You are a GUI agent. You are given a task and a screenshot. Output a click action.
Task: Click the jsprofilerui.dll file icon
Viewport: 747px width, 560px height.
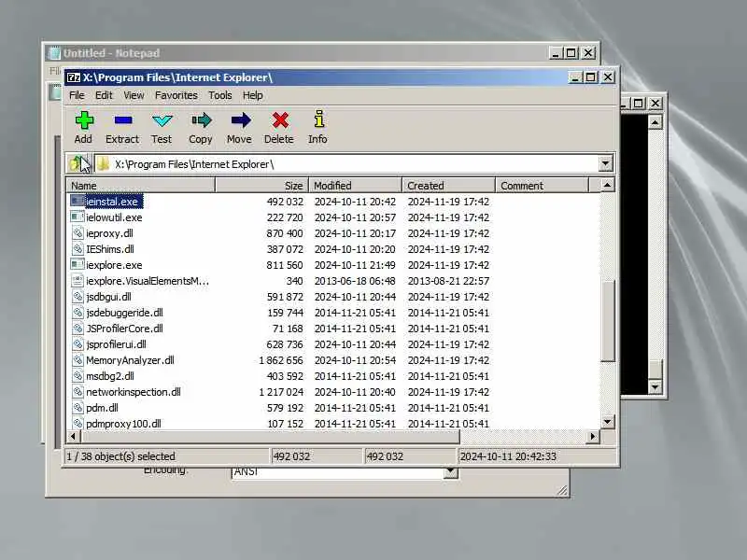coord(78,343)
